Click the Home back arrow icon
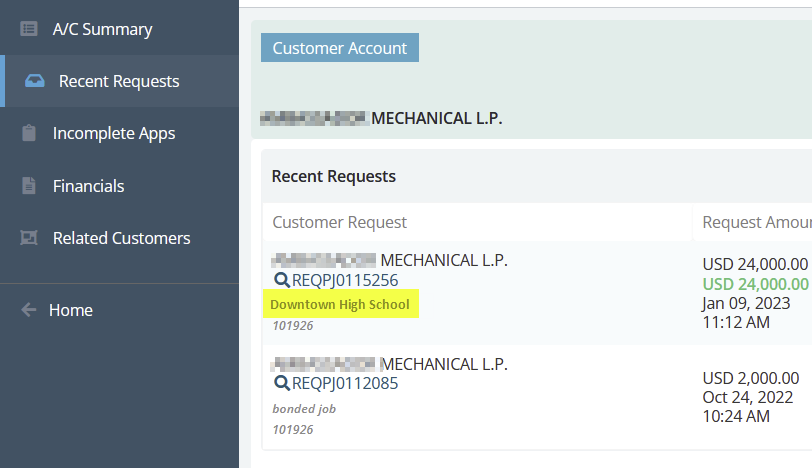The height and width of the screenshot is (468, 812). tap(29, 310)
